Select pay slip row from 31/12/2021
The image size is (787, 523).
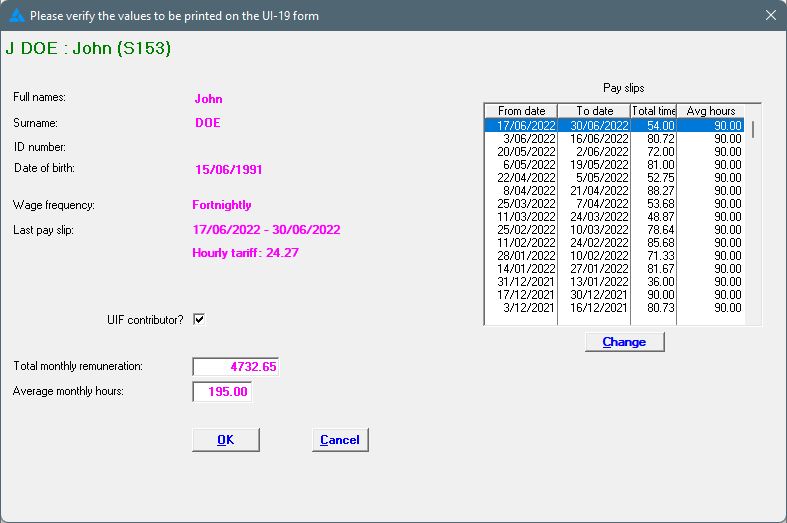click(x=614, y=282)
